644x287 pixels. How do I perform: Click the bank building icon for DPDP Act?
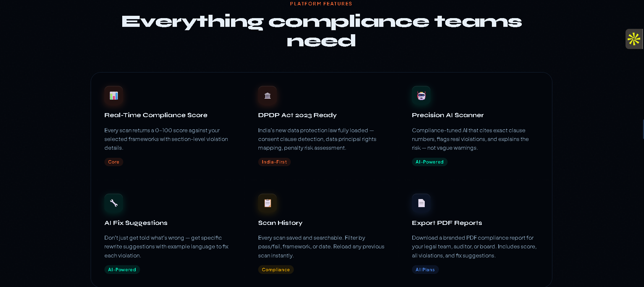point(267,96)
